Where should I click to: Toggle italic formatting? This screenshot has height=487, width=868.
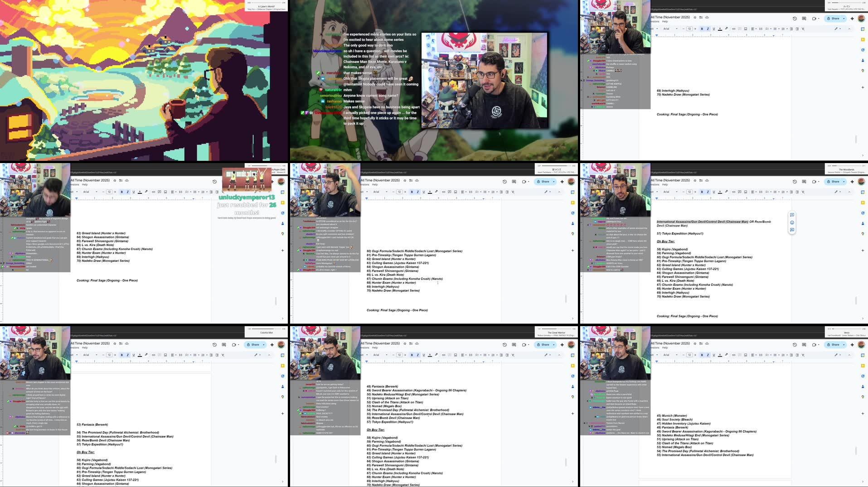708,28
